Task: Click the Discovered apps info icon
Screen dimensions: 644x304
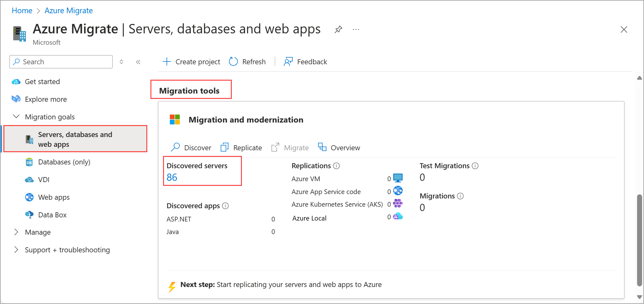Action: 225,206
